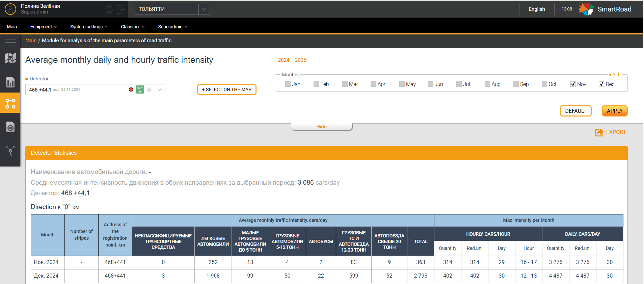Screen dimensions: 644x284
Task: Click the Ноя. 2024 month cell
Action: [48, 262]
